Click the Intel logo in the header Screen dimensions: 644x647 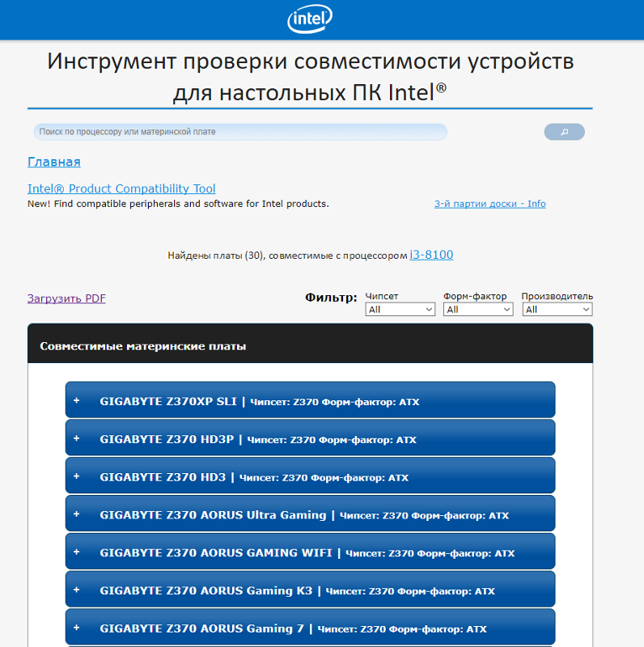tap(310, 19)
